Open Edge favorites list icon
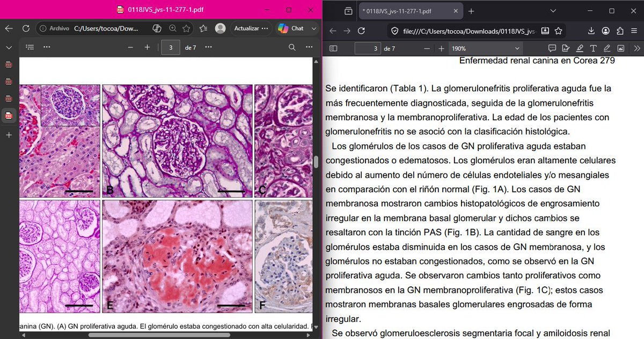Screen dimensions: 644x339 (x=203, y=28)
